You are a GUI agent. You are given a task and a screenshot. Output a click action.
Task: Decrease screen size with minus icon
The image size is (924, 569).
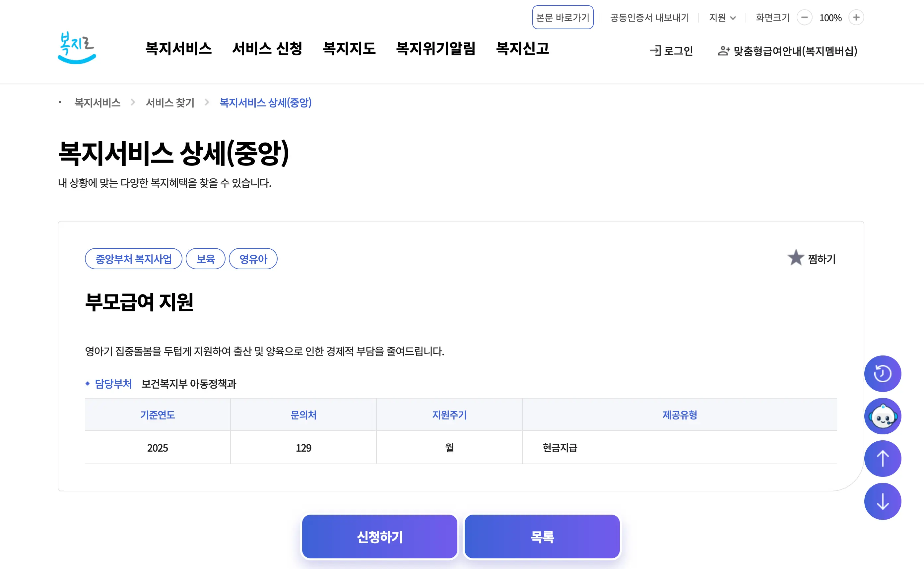[x=804, y=17]
